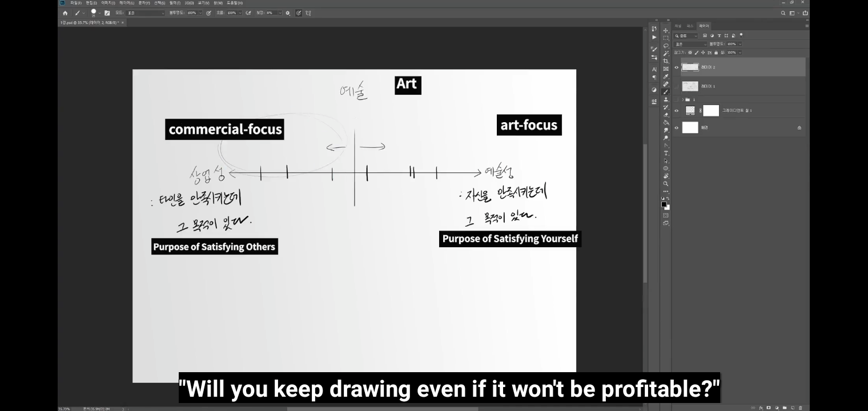Image resolution: width=868 pixels, height=411 pixels.
Task: Select the Path Selection tool
Action: pyautogui.click(x=666, y=161)
